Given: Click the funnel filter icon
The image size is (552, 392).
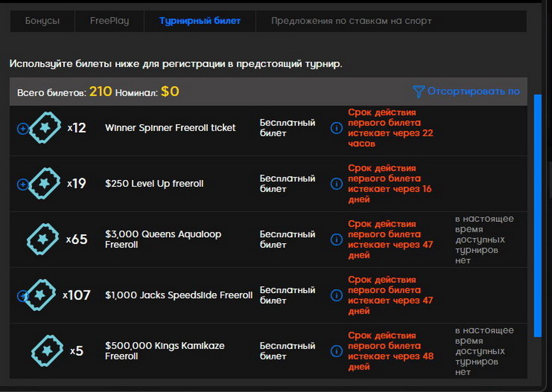Looking at the screenshot, I should [x=418, y=92].
